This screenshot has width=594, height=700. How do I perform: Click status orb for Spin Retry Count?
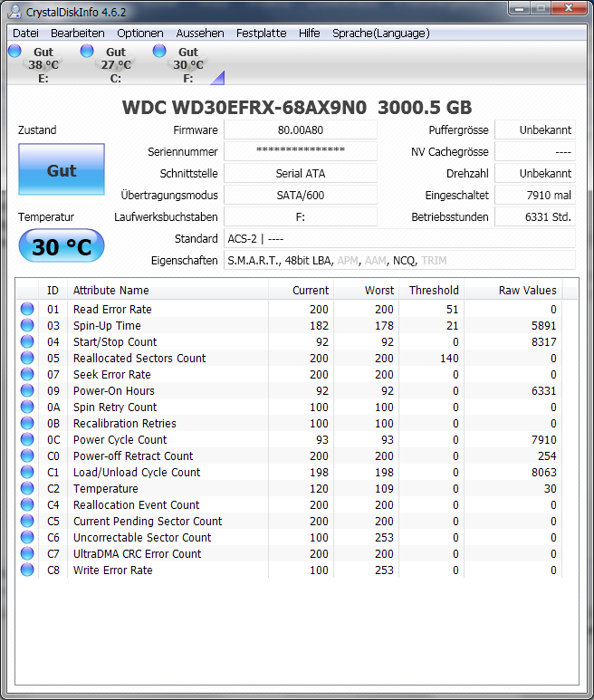27,407
